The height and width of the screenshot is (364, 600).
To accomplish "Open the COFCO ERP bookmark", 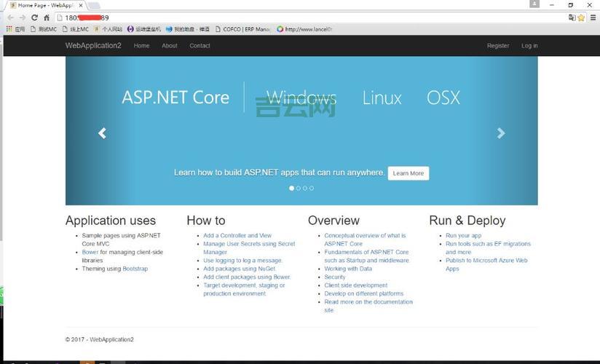I will tap(242, 29).
